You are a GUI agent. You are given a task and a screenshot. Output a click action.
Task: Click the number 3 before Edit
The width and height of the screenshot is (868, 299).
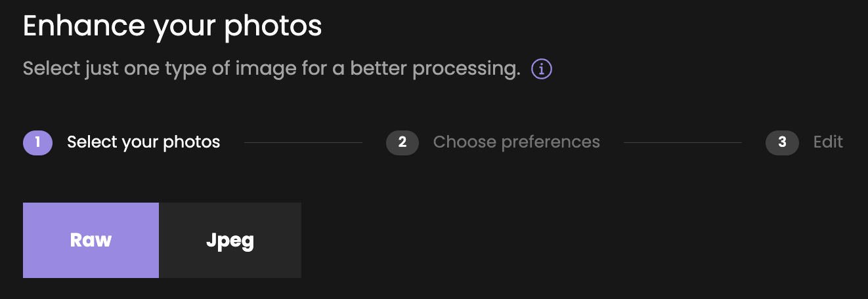pos(782,142)
